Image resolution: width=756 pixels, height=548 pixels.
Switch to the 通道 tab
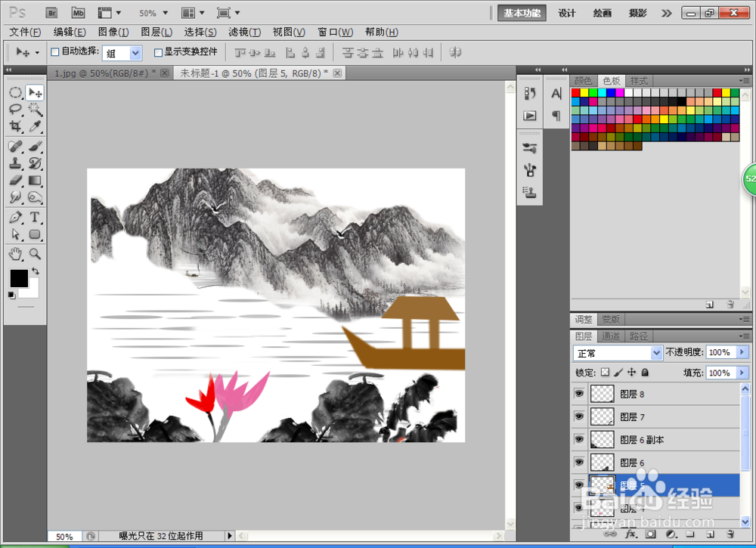click(609, 336)
